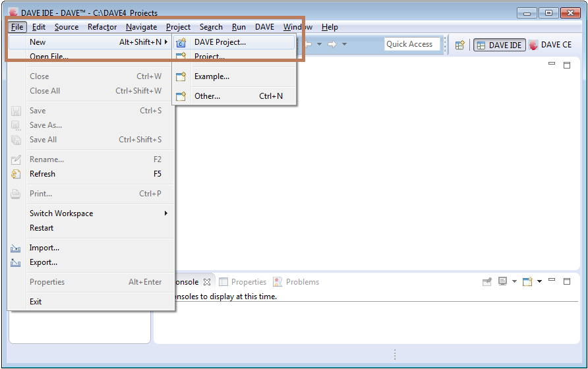Open the Edit menu
The width and height of the screenshot is (588, 369).
pos(39,27)
